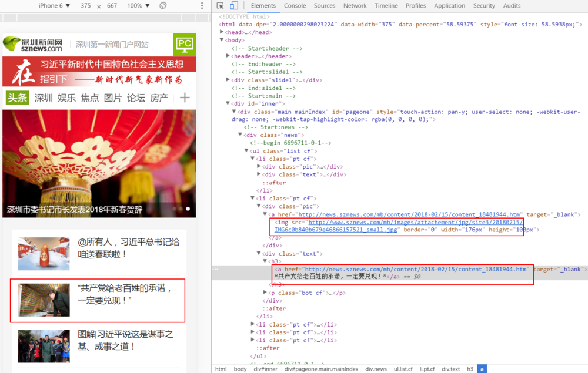Viewport: 588px width, 373px height.
Task: Select div#inner in the breadcrumb
Action: pyautogui.click(x=265, y=369)
